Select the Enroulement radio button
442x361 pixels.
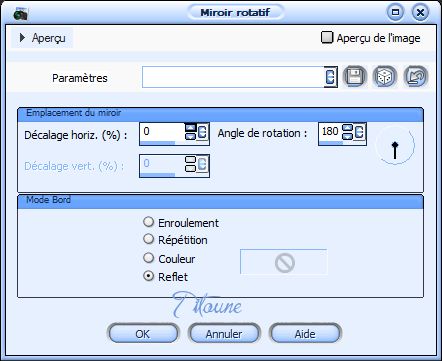point(148,222)
